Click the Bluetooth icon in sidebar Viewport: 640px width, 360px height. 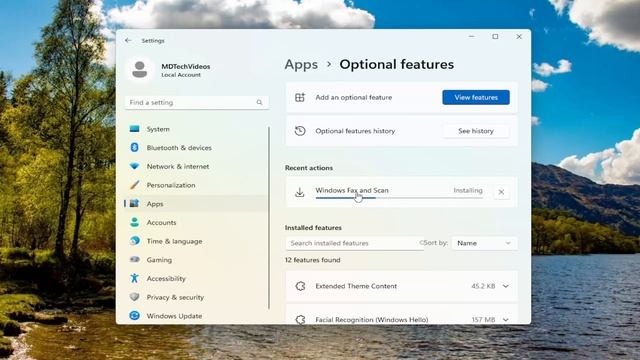click(x=134, y=147)
